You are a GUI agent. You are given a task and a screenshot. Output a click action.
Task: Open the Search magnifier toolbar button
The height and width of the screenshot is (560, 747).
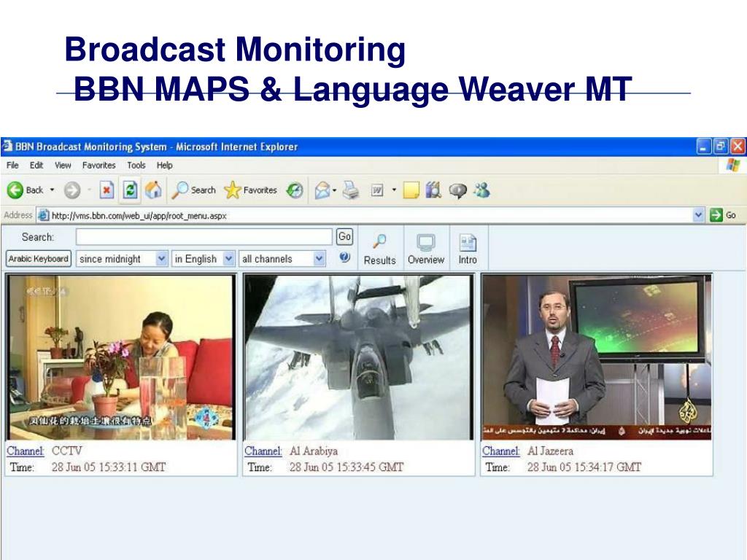coord(193,190)
